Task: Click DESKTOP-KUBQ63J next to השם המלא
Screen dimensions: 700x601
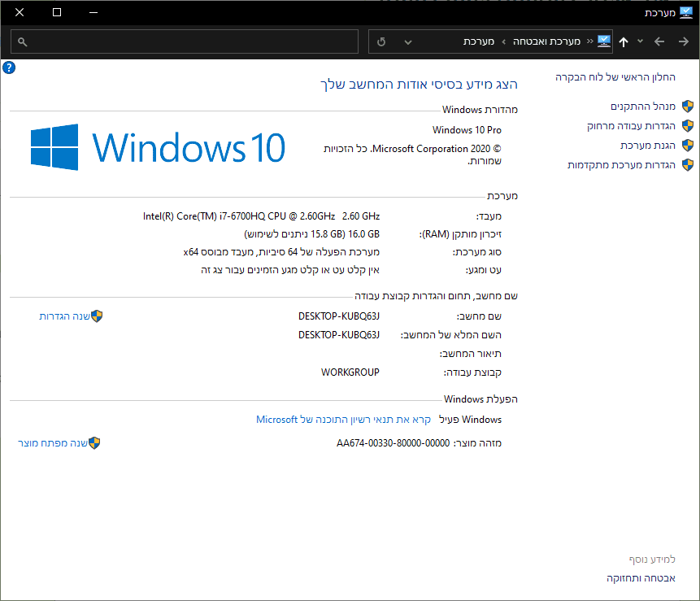Action: (339, 335)
